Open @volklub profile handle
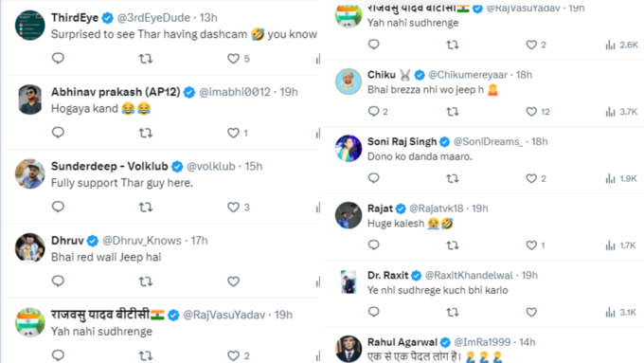Screen dimensions: 644x363 click(210, 166)
